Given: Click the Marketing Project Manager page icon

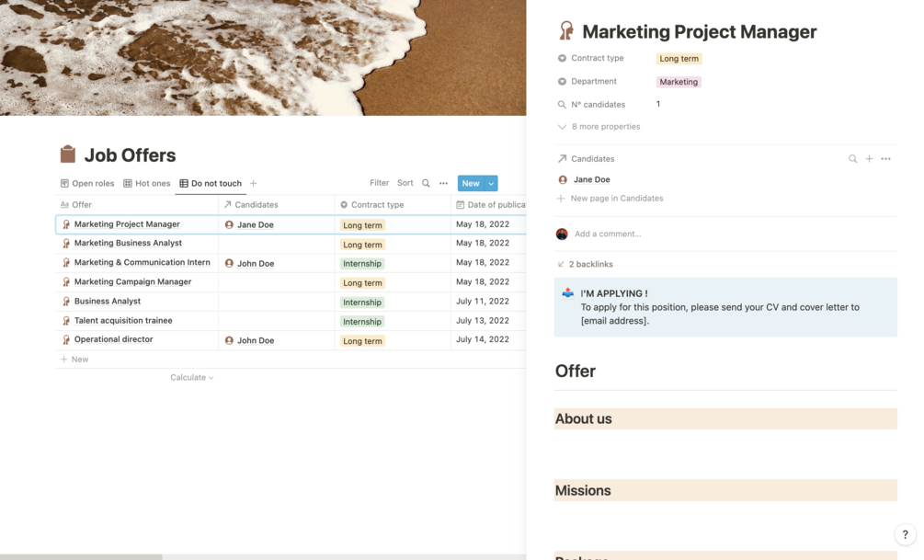Looking at the screenshot, I should pyautogui.click(x=566, y=32).
